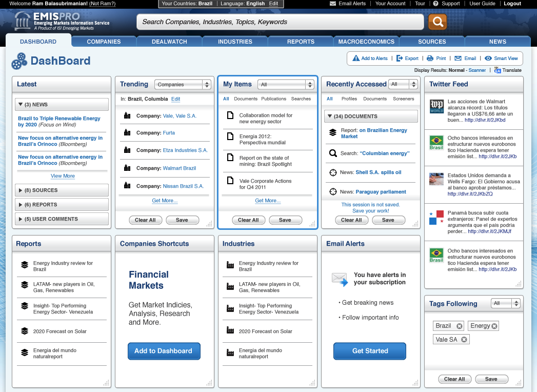Collapse the (3) NEWS section
Screen dimensions: 537x392
click(62, 105)
